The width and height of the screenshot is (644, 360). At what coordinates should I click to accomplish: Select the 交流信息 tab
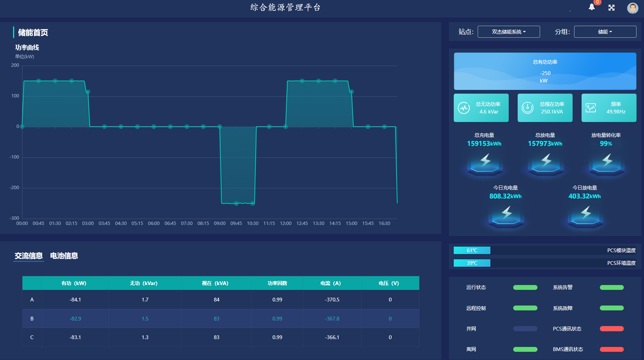click(28, 256)
